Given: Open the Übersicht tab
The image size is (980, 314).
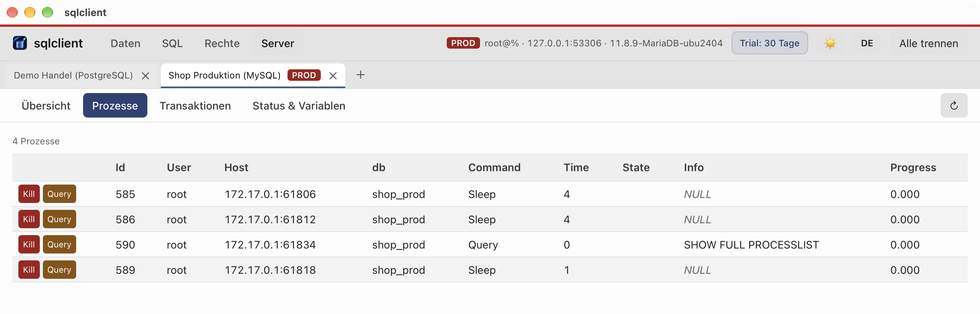Looking at the screenshot, I should click(x=46, y=105).
